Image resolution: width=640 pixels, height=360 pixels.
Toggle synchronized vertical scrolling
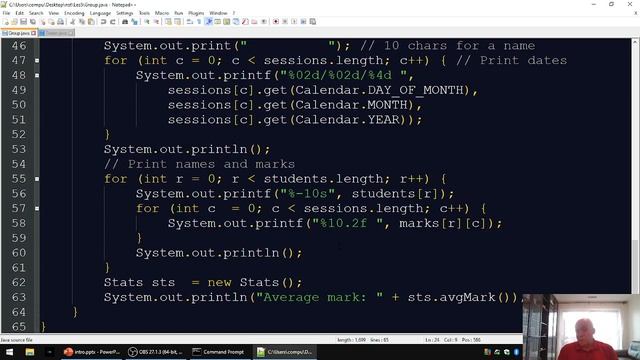[168, 22]
